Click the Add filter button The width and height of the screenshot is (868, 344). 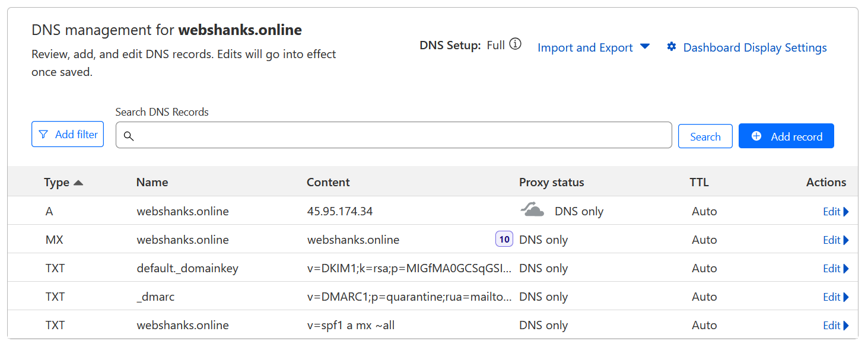point(68,134)
